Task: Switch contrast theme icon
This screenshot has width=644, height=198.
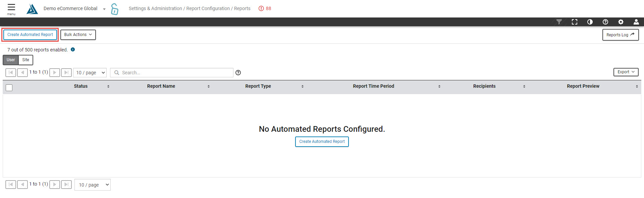Action: tap(590, 22)
